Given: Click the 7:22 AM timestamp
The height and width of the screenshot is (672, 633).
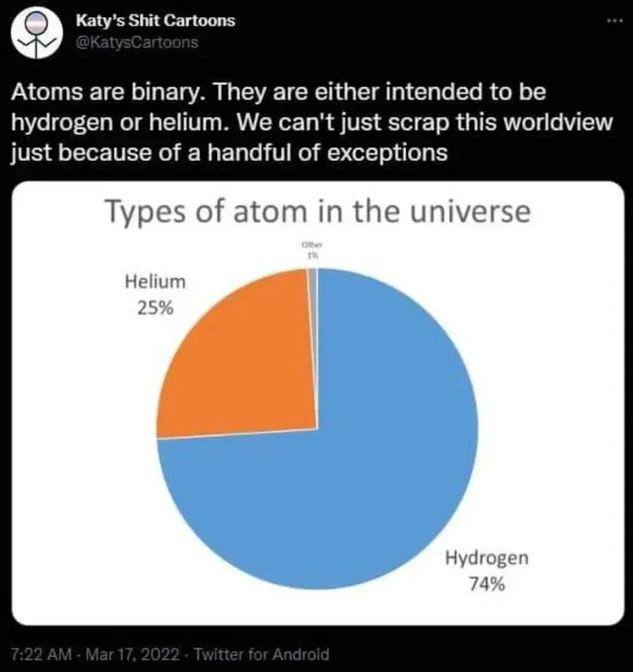Looking at the screenshot, I should pos(40,653).
